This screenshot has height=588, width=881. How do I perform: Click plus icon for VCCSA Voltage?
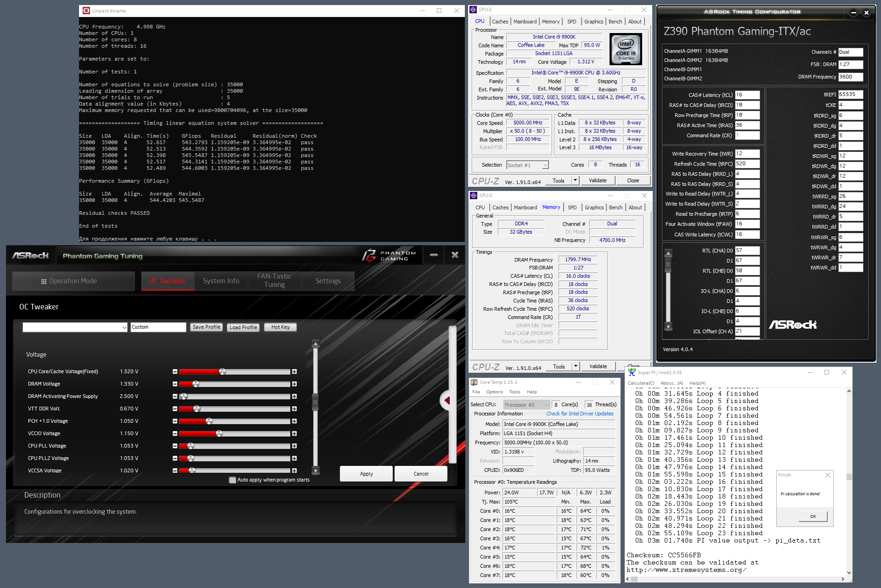(294, 470)
